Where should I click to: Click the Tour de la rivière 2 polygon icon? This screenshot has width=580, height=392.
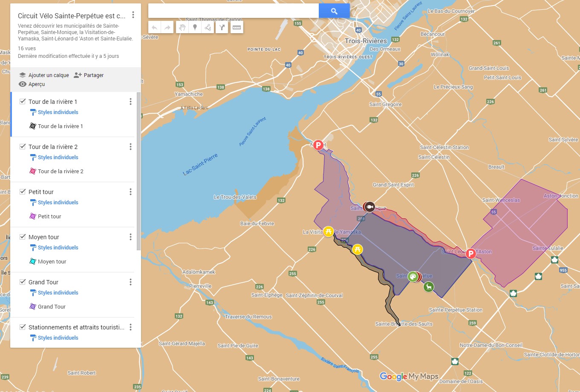(33, 171)
